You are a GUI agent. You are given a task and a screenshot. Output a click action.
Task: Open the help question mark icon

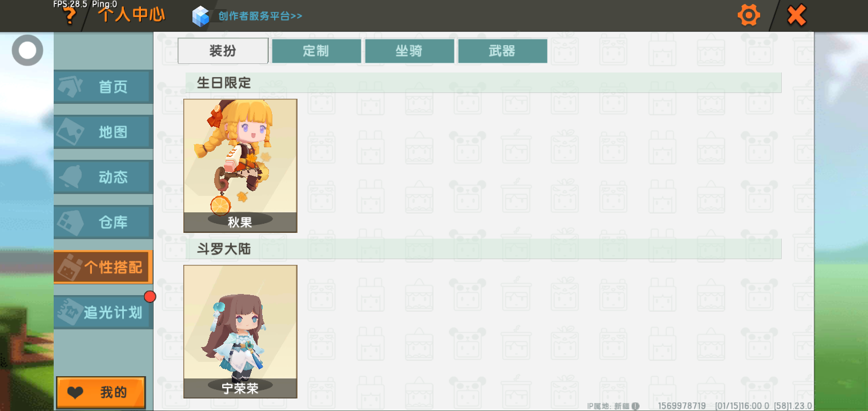pos(70,15)
